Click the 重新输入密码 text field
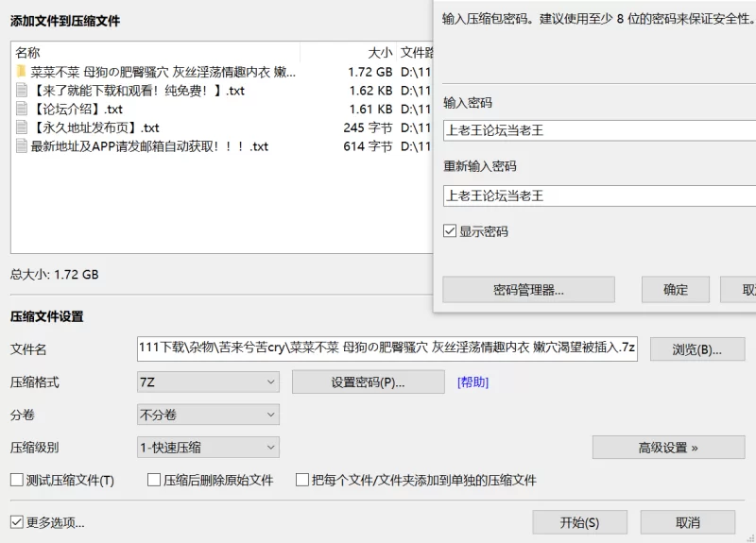756x543 pixels. point(599,195)
